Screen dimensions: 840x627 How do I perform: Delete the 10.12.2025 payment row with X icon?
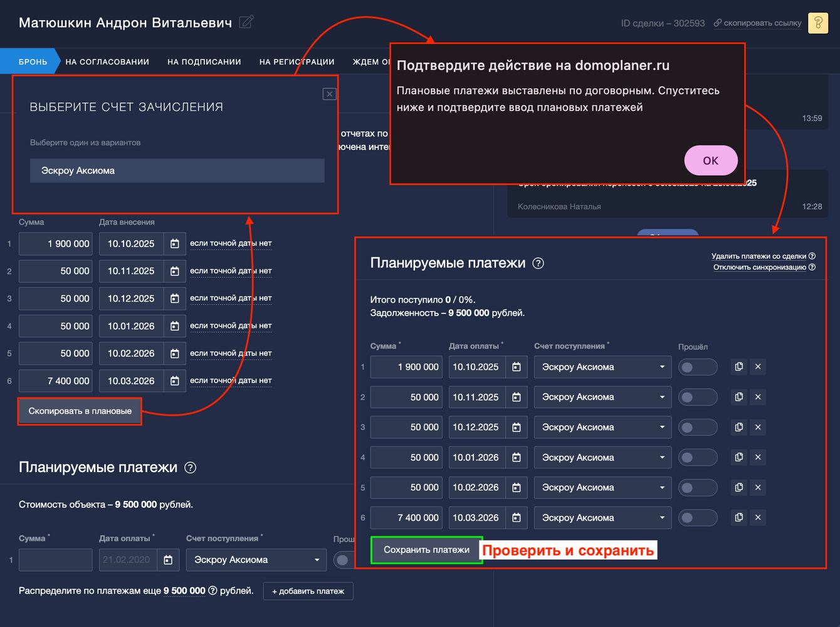coord(758,427)
